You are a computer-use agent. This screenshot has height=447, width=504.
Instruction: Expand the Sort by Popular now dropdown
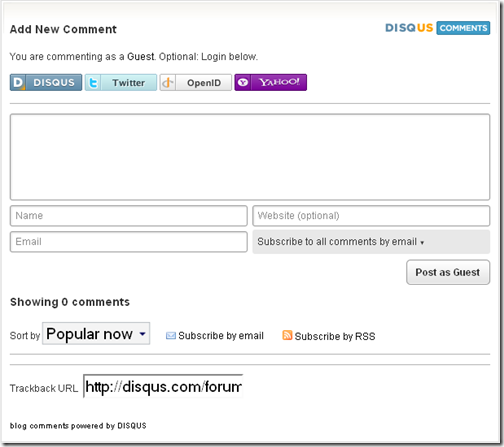click(x=96, y=333)
